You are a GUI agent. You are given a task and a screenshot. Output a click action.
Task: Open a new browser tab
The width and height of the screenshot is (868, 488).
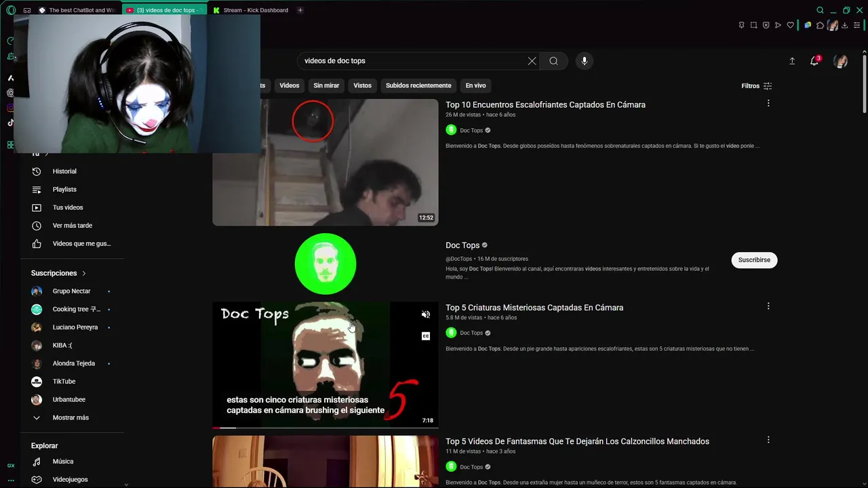pyautogui.click(x=300, y=10)
